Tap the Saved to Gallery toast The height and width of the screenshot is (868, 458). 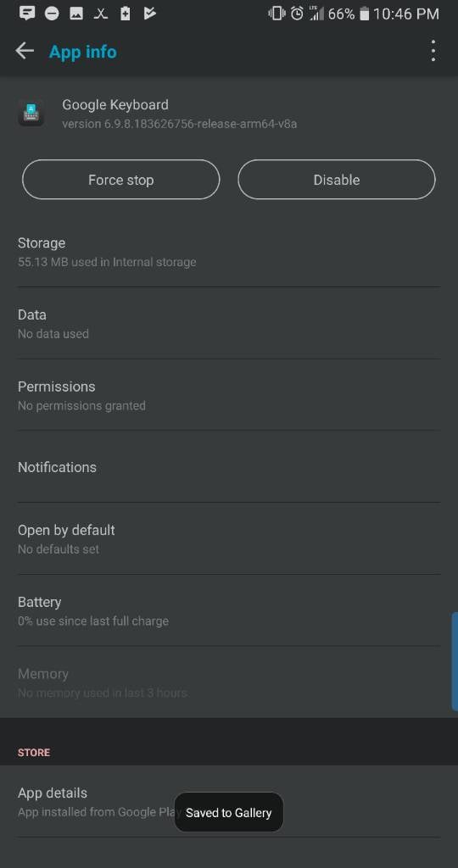229,812
